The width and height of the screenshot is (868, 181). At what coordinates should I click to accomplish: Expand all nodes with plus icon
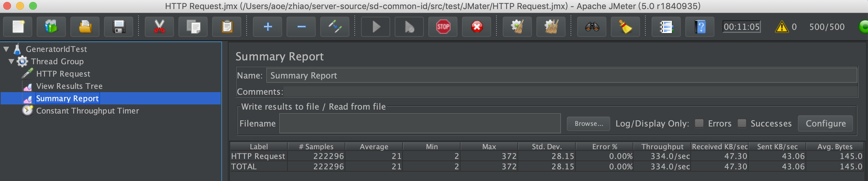coord(268,27)
